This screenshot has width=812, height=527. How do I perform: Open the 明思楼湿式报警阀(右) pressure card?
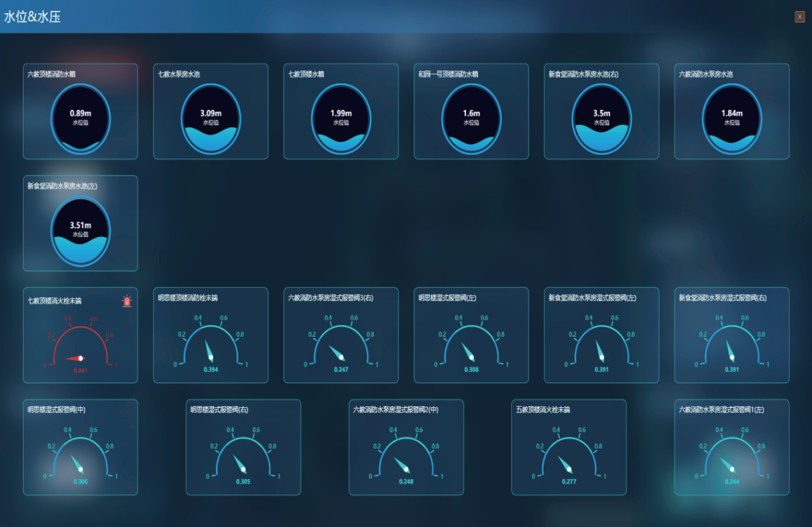click(243, 447)
